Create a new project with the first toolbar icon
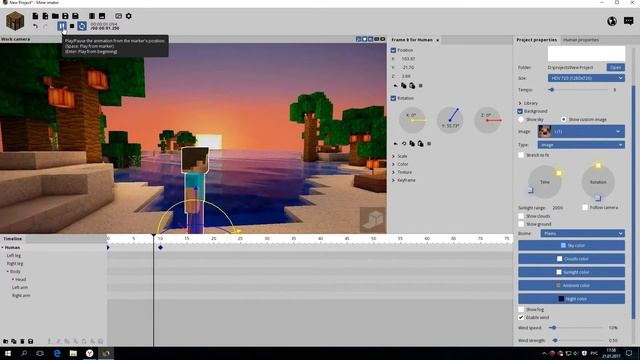The image size is (640, 360). (36, 16)
